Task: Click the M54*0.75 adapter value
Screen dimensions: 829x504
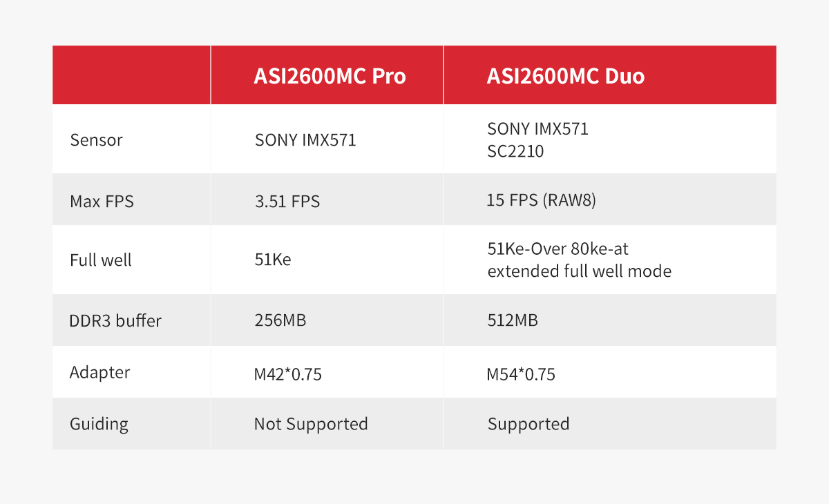Action: (x=521, y=375)
